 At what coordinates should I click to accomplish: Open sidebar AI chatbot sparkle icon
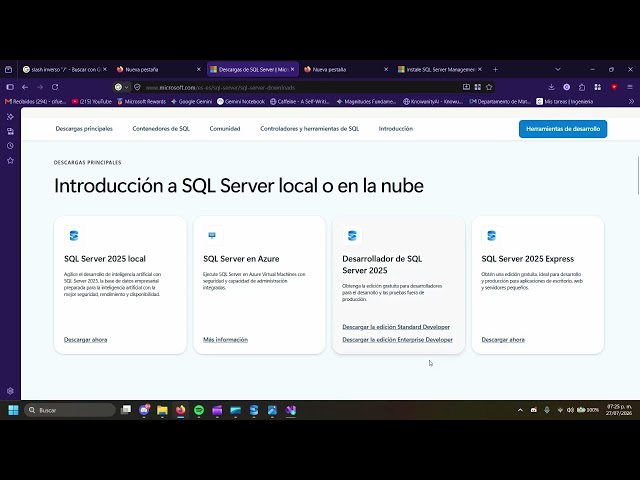tap(10, 117)
